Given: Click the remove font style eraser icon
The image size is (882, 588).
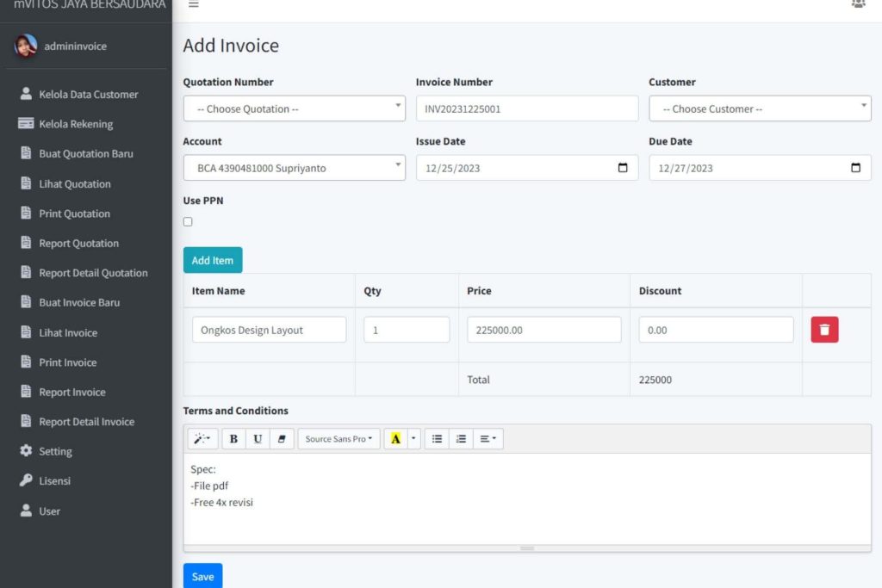Looking at the screenshot, I should click(282, 438).
